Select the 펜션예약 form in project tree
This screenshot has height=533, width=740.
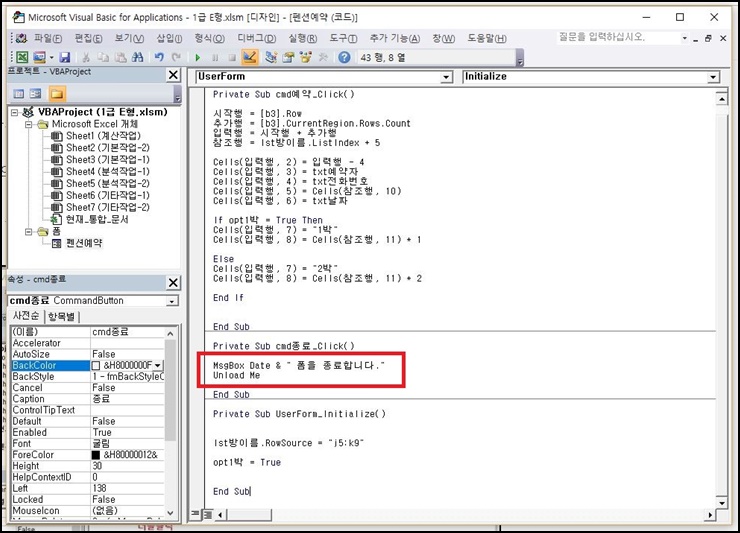click(84, 243)
